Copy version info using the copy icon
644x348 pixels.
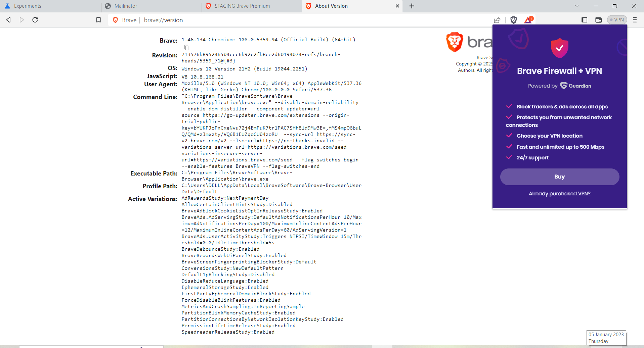187,47
